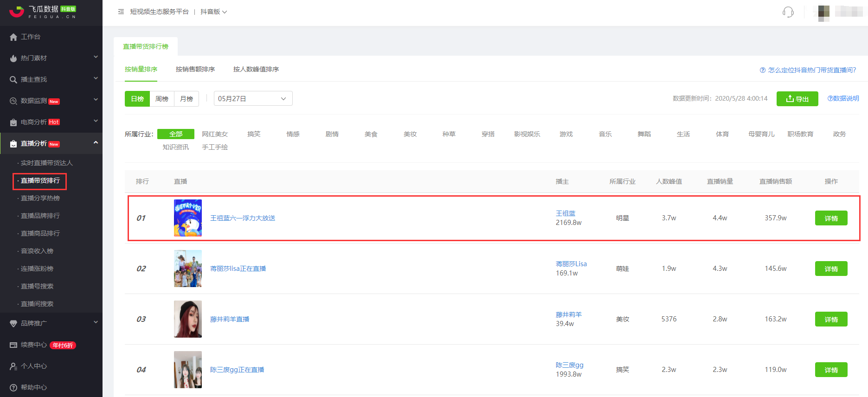868x397 pixels.
Task: Click the user avatar in header
Action: coord(823,13)
